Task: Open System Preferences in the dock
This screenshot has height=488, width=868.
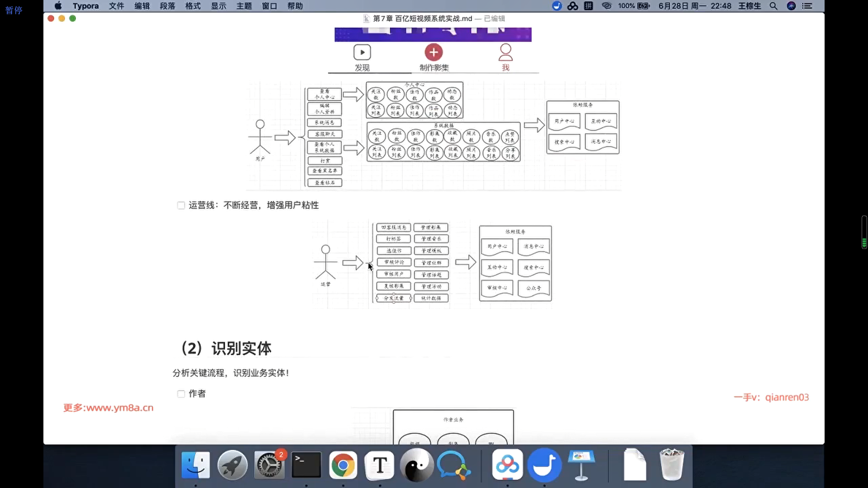Action: pyautogui.click(x=269, y=465)
